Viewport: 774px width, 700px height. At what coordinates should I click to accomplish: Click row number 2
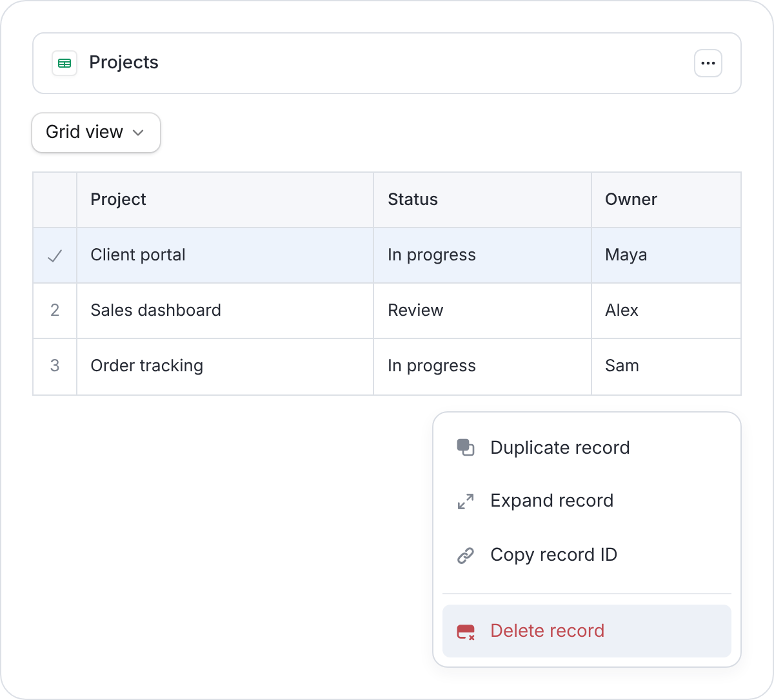click(55, 311)
